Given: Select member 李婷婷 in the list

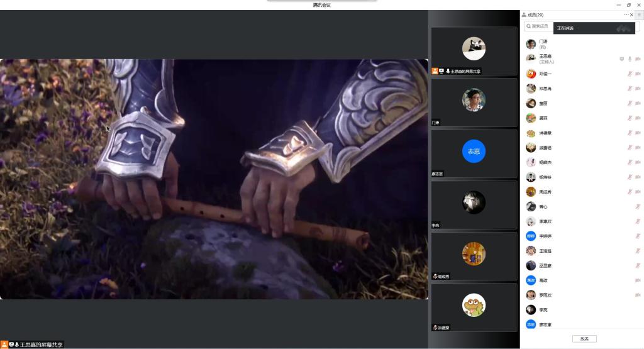Looking at the screenshot, I should 545,236.
